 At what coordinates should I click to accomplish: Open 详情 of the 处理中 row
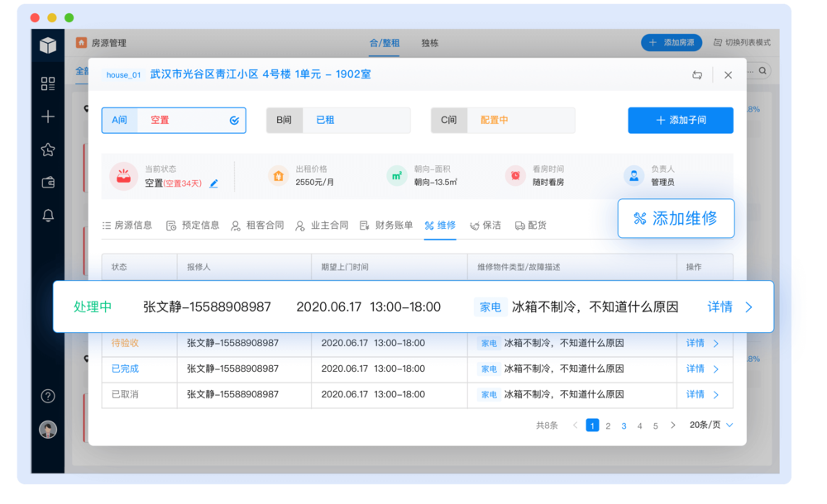(x=720, y=307)
